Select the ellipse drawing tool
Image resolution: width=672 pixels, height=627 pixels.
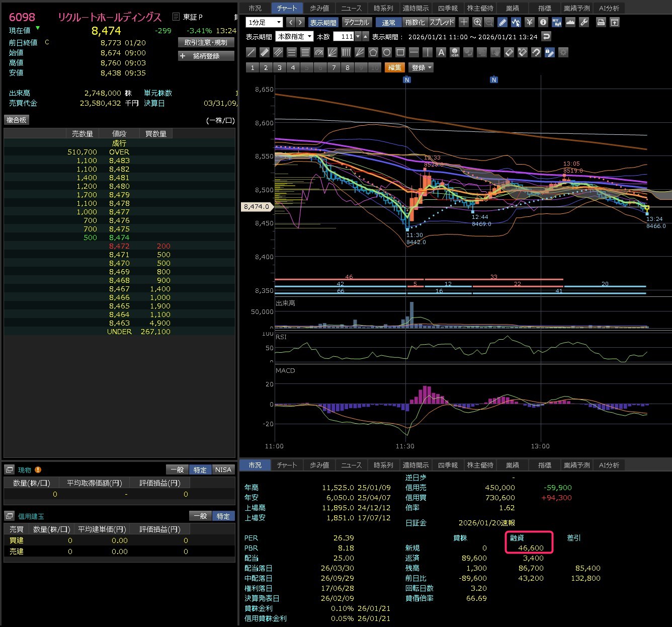pos(387,52)
